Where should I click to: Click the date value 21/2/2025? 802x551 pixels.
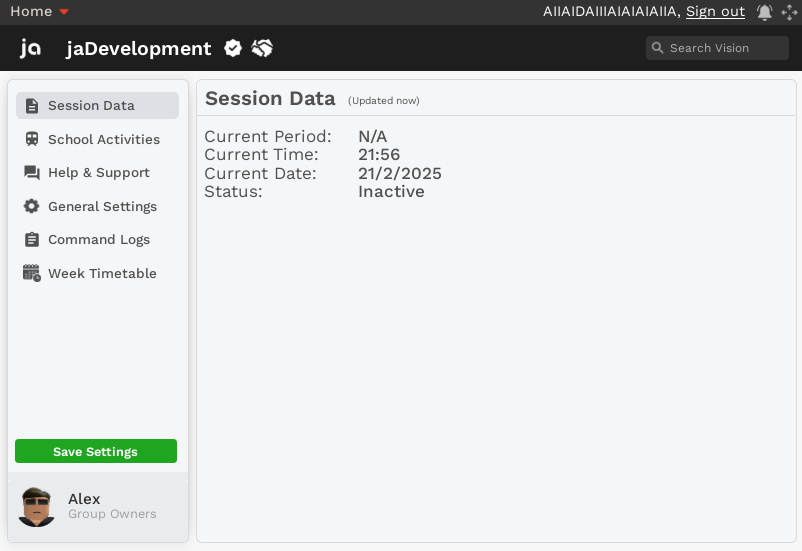[x=399, y=173]
